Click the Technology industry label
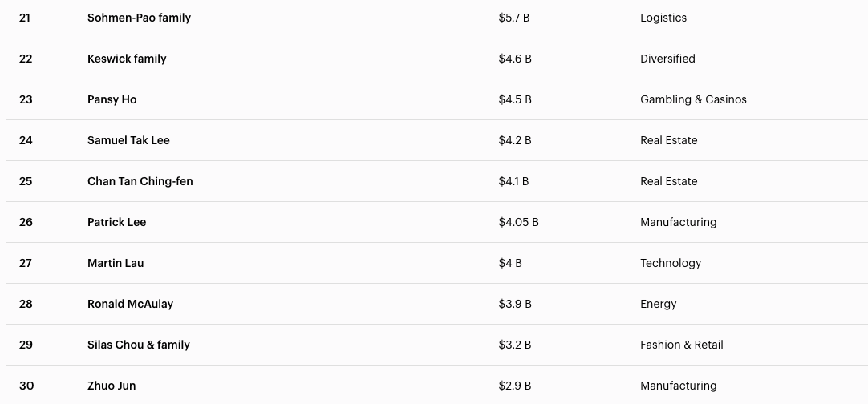Image resolution: width=868 pixels, height=404 pixels. click(x=671, y=263)
